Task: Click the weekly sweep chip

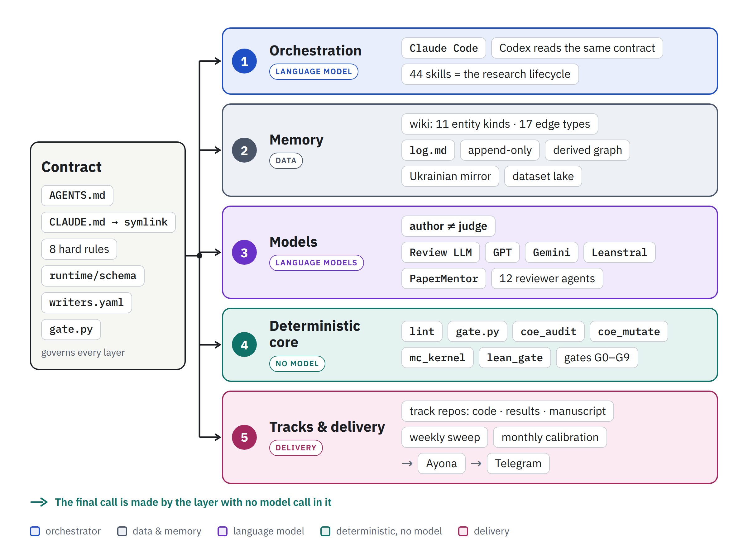Action: coord(445,437)
